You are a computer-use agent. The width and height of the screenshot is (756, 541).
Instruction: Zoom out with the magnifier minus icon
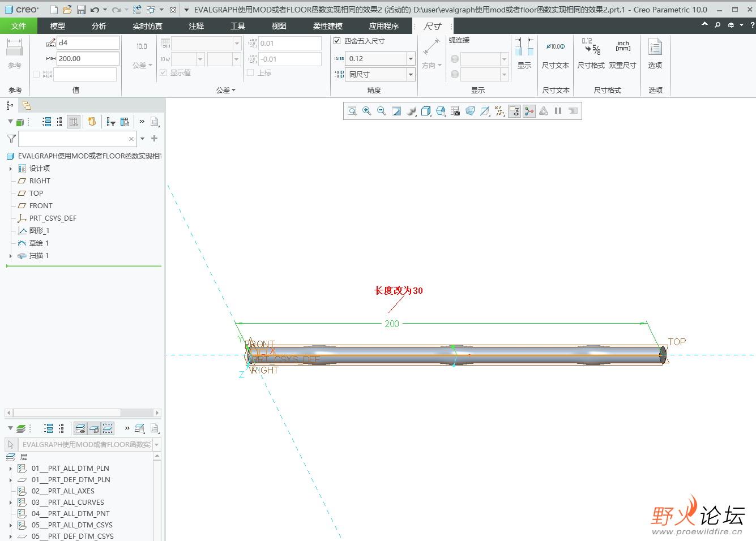point(382,111)
